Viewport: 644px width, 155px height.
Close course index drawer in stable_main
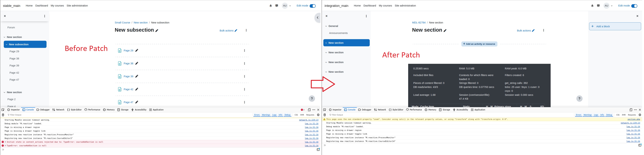[x=5, y=16]
